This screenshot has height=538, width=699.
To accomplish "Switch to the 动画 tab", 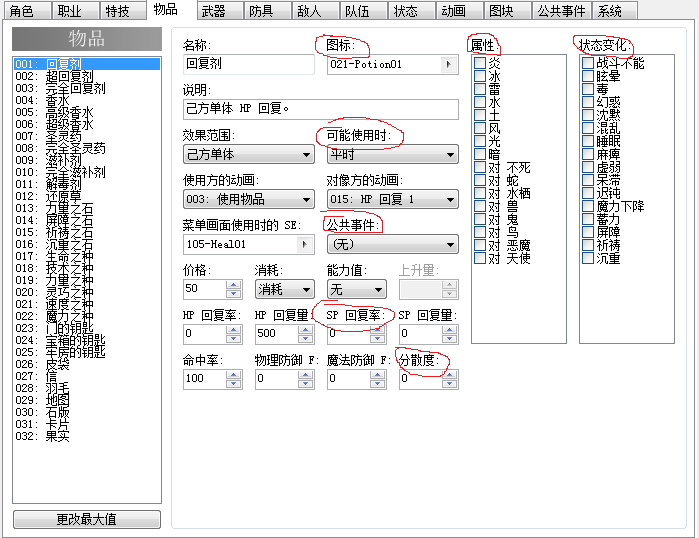I will tap(461, 11).
